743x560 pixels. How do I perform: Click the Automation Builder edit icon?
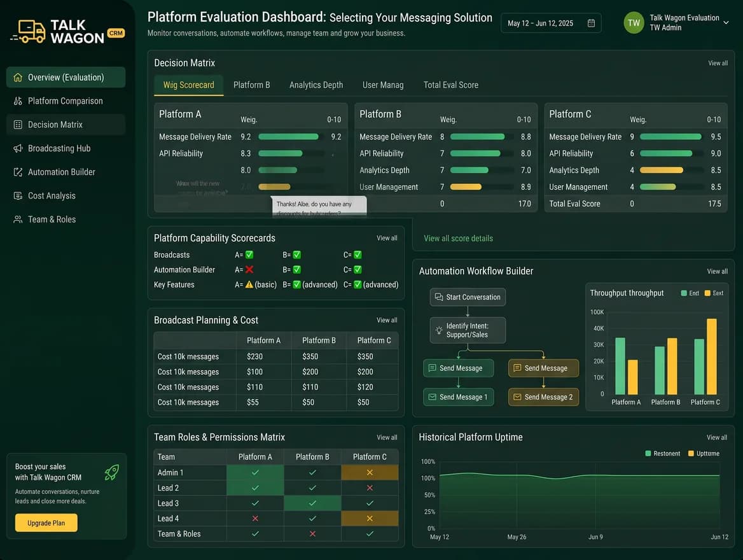pyautogui.click(x=18, y=172)
